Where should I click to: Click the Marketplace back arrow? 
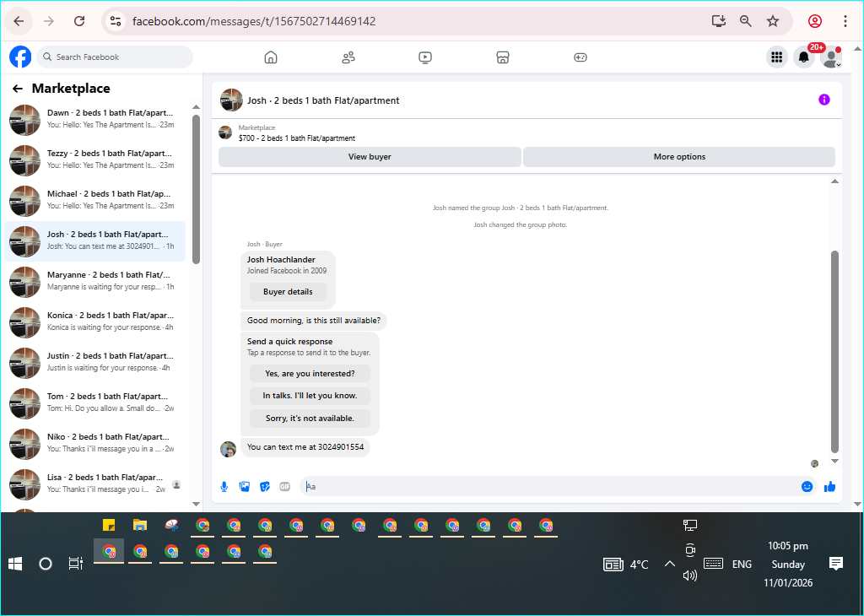[18, 88]
